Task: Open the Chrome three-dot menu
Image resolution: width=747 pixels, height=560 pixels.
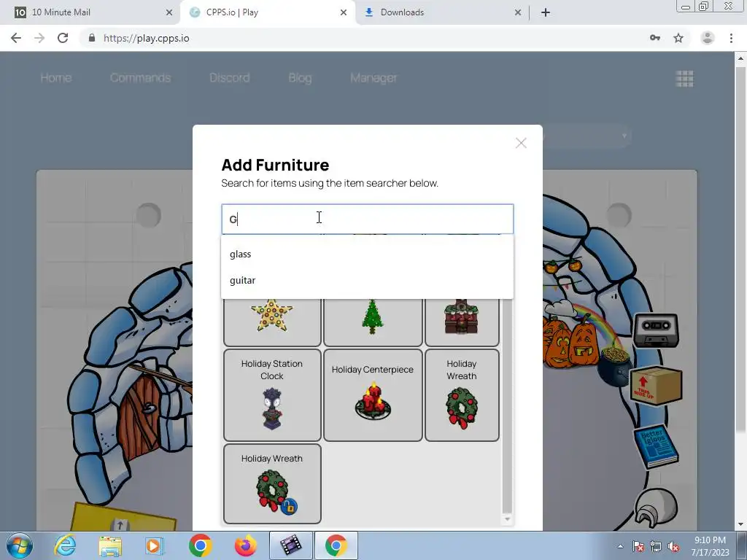Action: tap(731, 38)
